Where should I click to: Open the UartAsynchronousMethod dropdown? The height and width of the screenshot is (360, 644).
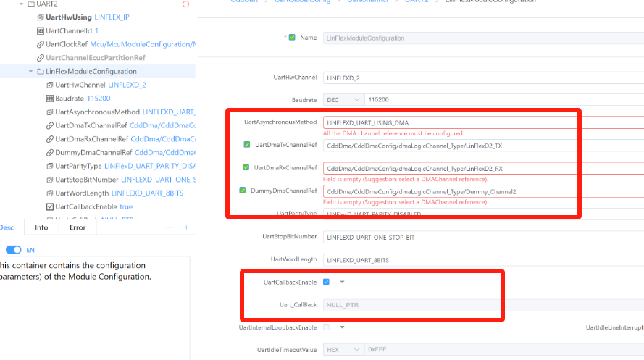point(483,122)
